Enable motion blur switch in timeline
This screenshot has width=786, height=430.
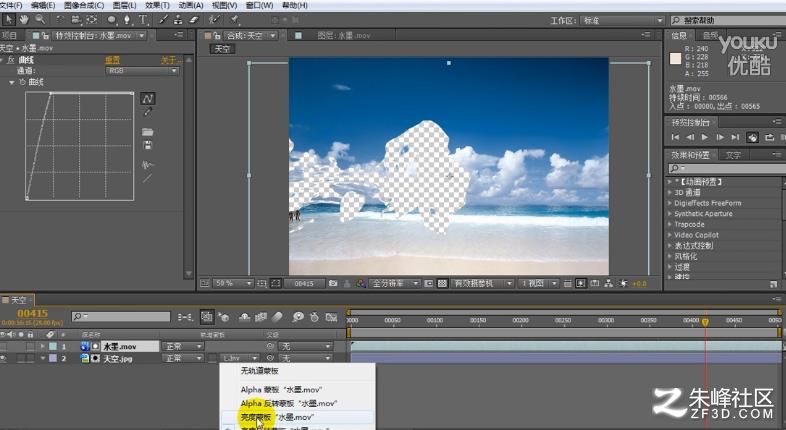(x=277, y=317)
